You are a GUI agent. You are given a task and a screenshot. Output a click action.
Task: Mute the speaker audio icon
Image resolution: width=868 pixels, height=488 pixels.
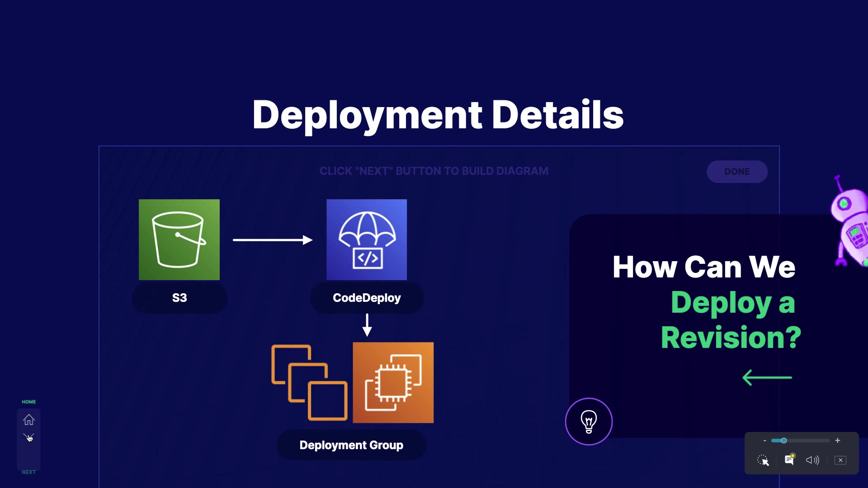tap(812, 460)
